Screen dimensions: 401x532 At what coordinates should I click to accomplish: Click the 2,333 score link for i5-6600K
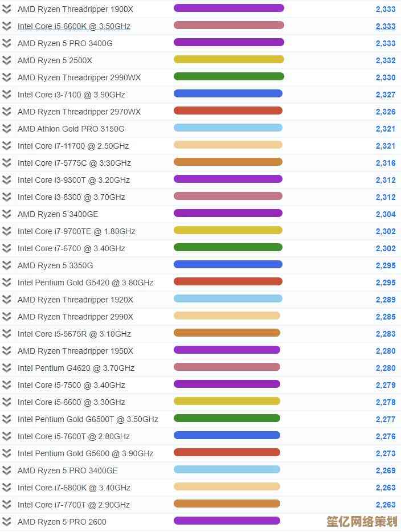click(385, 26)
